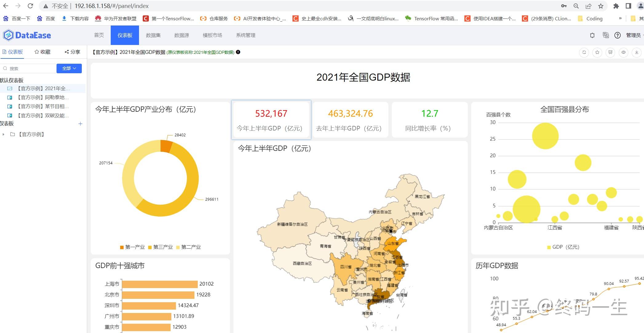Click the info icon beside the dashboard title
The image size is (644, 333).
click(x=238, y=52)
